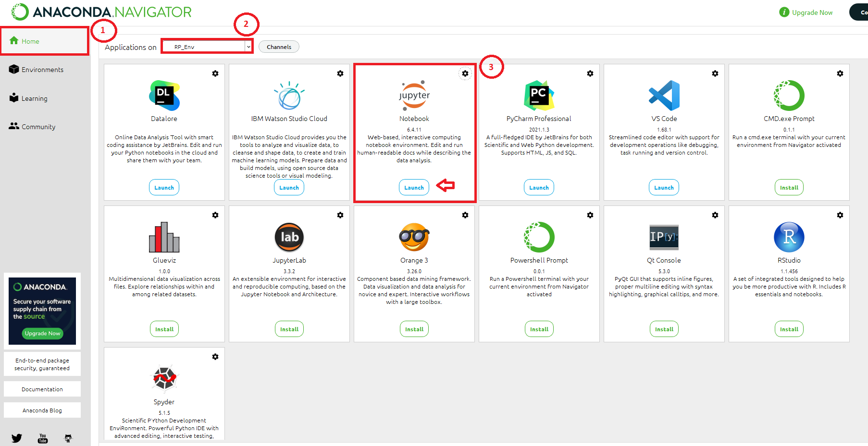Switch to the Environments tab
Image resolution: width=868 pixels, height=446 pixels.
pyautogui.click(x=42, y=70)
